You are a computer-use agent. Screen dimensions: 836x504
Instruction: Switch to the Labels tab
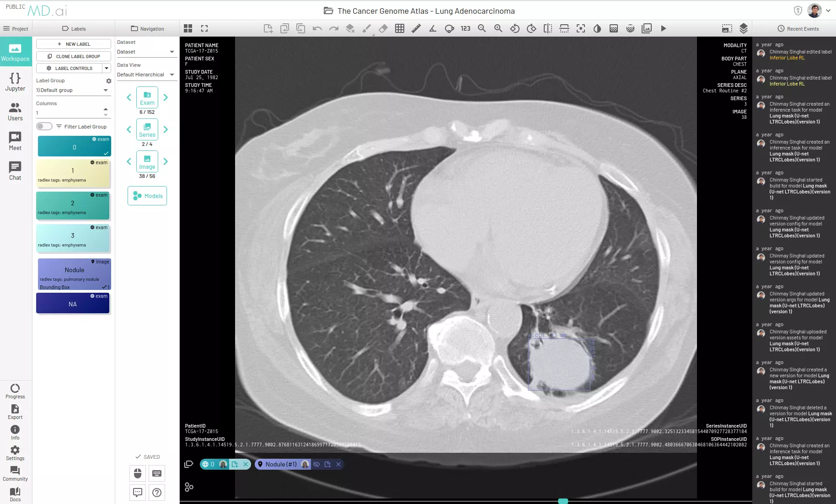pos(74,28)
